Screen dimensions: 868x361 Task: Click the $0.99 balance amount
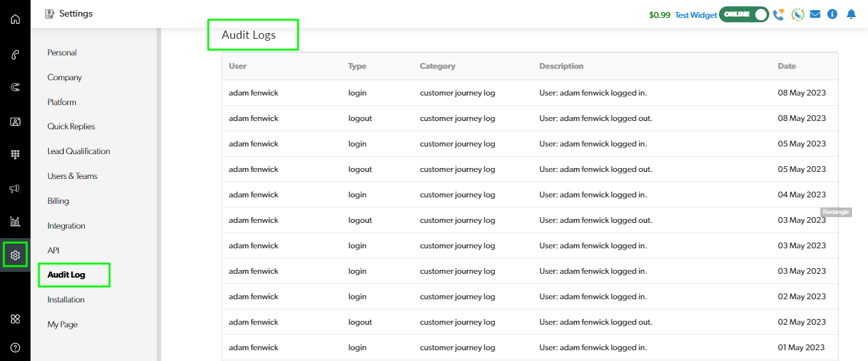click(659, 15)
